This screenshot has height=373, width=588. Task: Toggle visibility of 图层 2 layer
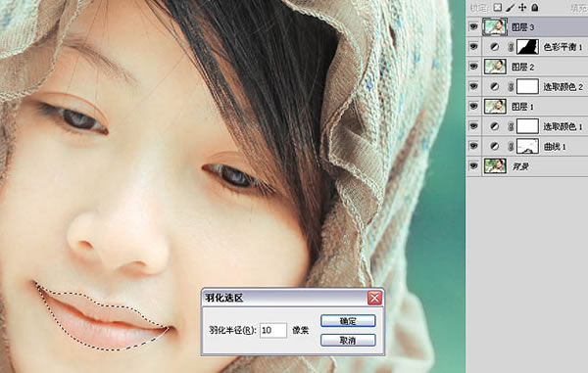473,67
